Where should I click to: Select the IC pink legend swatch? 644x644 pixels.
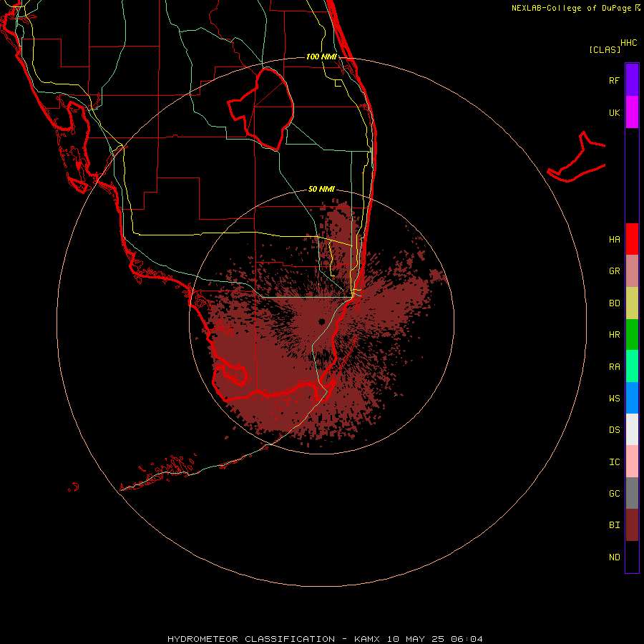pyautogui.click(x=632, y=462)
